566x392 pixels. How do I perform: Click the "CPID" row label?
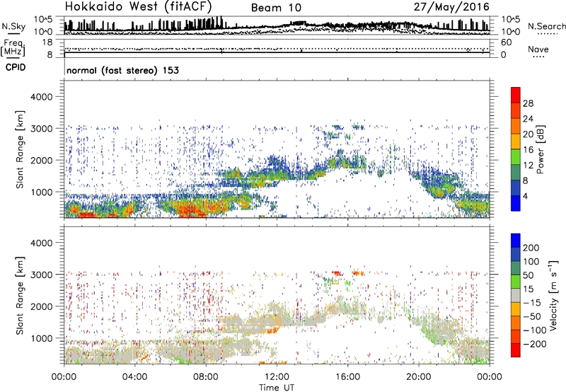click(x=16, y=67)
